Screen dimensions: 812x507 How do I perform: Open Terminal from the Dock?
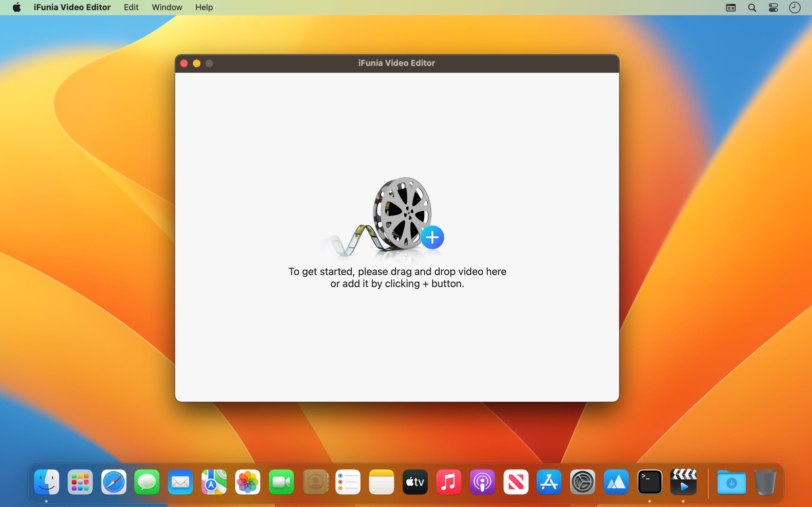pyautogui.click(x=650, y=482)
